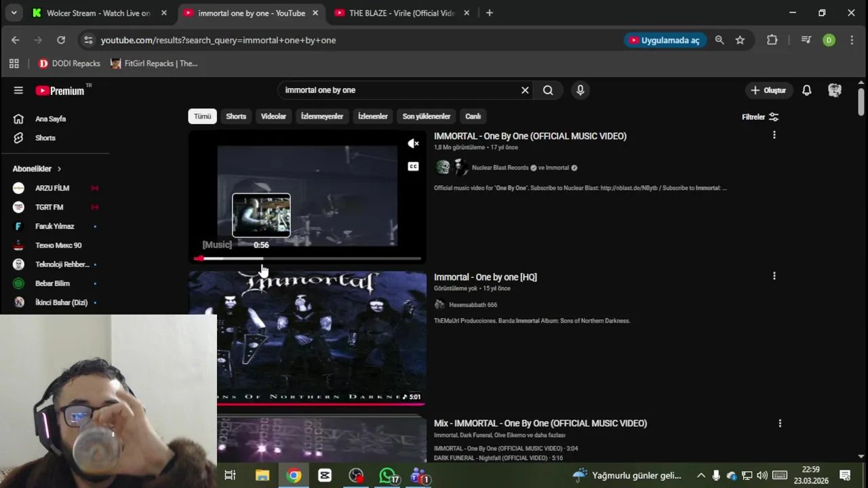This screenshot has height=488, width=868.
Task: Reload the page
Action: [x=61, y=40]
